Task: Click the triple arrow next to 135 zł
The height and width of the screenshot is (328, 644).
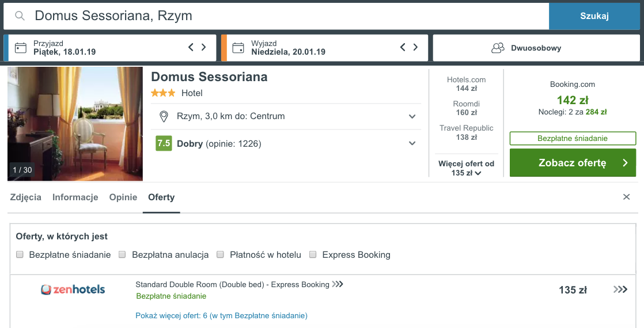Action: click(x=620, y=289)
